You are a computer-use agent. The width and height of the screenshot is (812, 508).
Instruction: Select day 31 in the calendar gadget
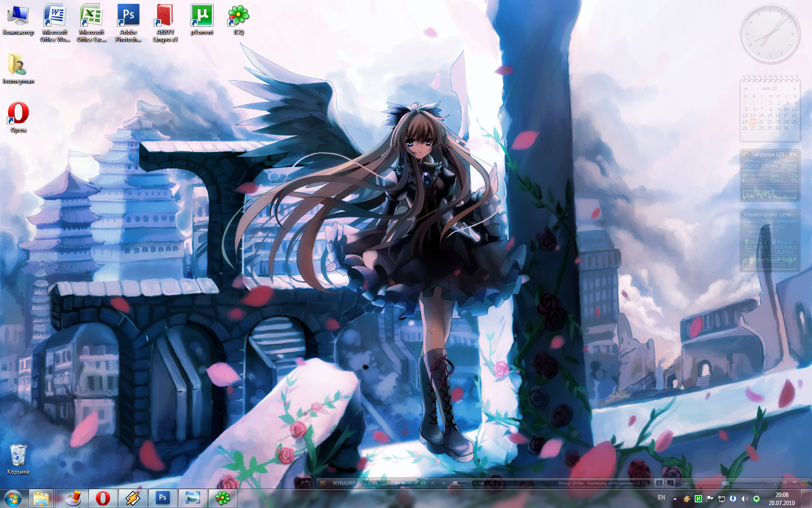[786, 128]
